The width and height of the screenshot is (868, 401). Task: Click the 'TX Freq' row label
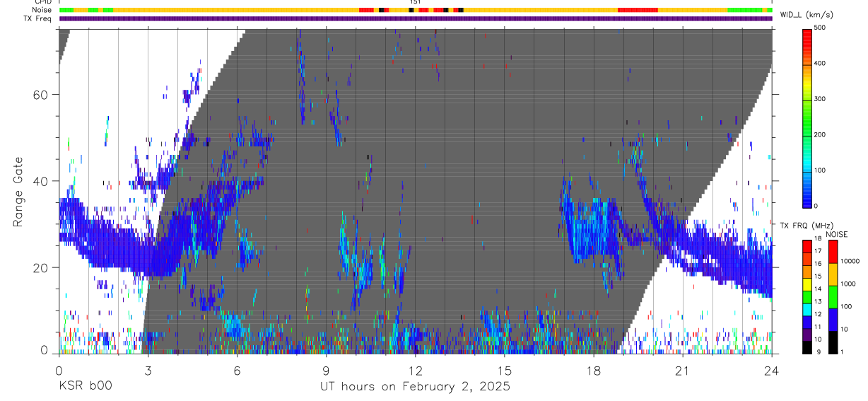pyautogui.click(x=39, y=18)
